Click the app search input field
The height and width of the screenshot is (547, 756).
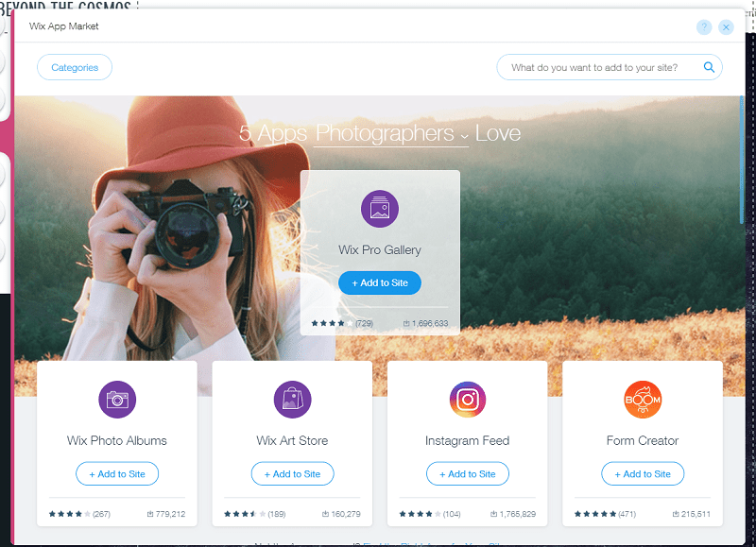(610, 67)
